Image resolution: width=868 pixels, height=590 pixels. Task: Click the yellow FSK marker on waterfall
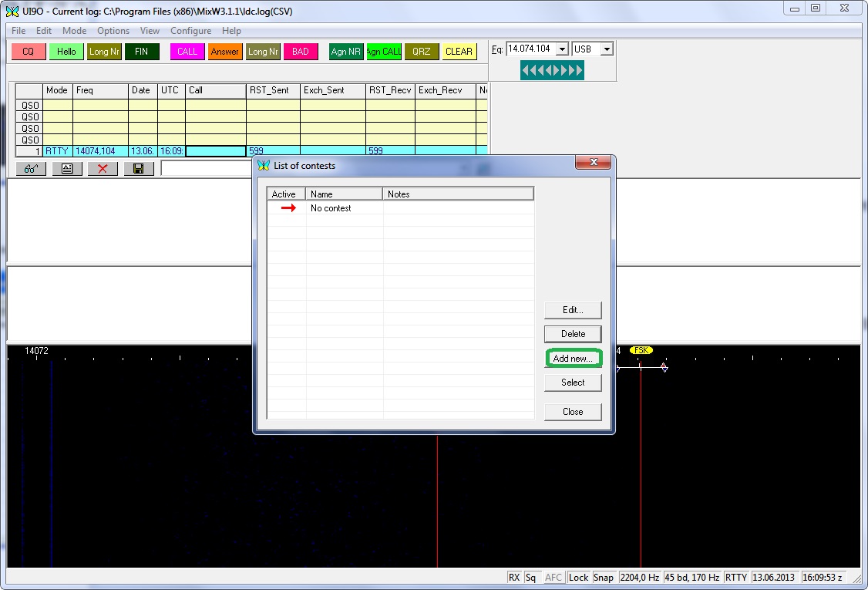coord(641,350)
